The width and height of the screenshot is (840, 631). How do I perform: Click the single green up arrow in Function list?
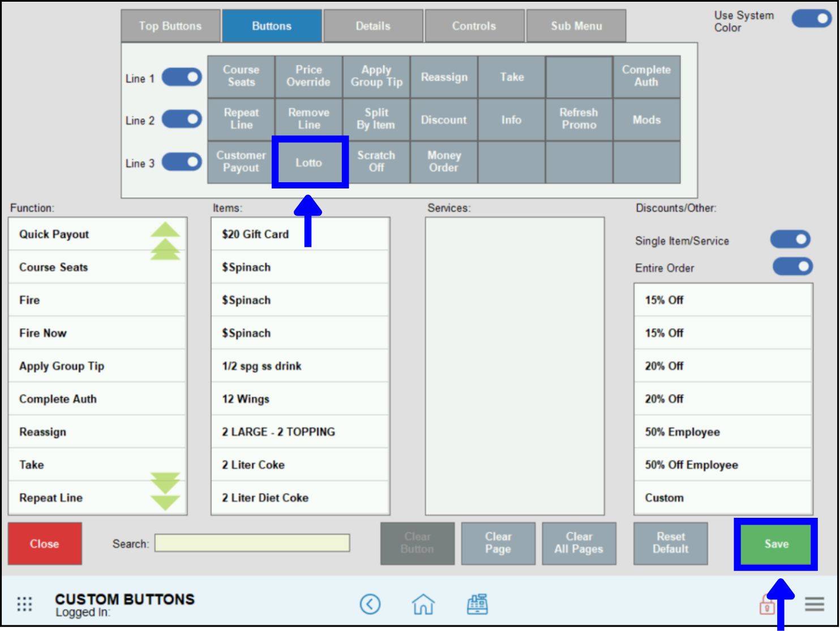click(x=165, y=229)
